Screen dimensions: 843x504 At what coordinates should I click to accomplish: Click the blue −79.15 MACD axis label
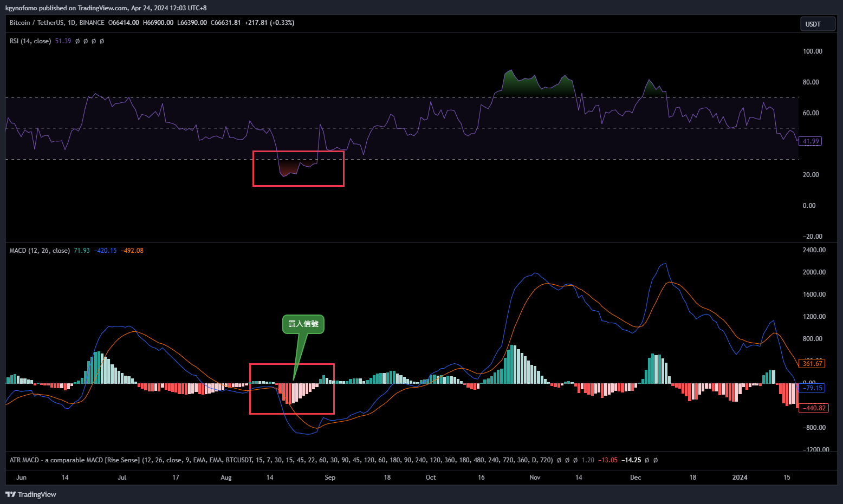pyautogui.click(x=812, y=388)
